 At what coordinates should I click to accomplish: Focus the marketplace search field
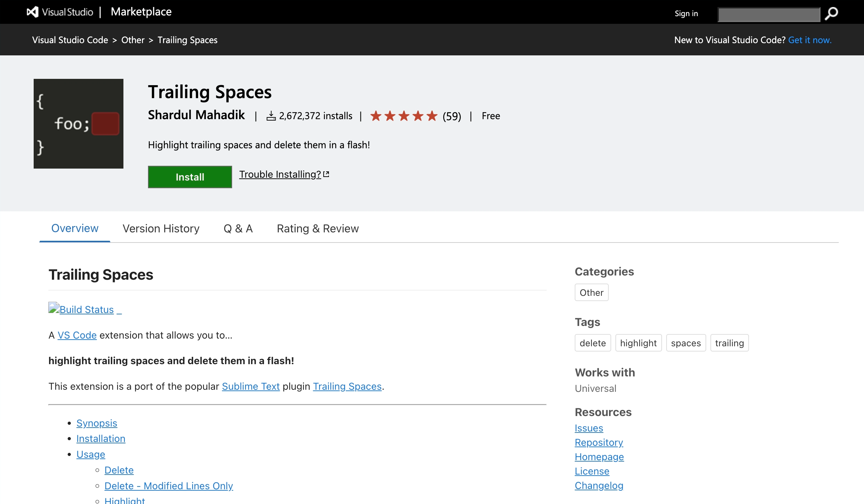click(x=769, y=15)
